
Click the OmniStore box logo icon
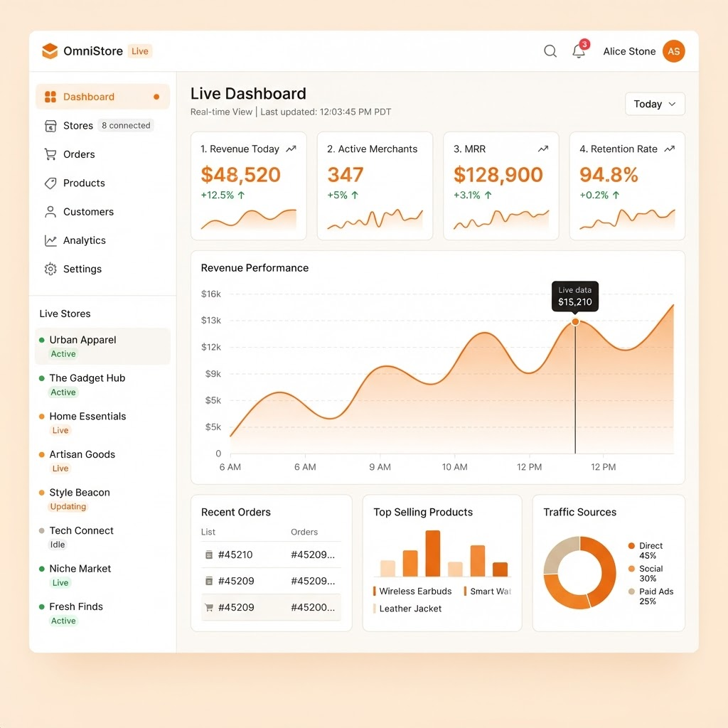(50, 51)
